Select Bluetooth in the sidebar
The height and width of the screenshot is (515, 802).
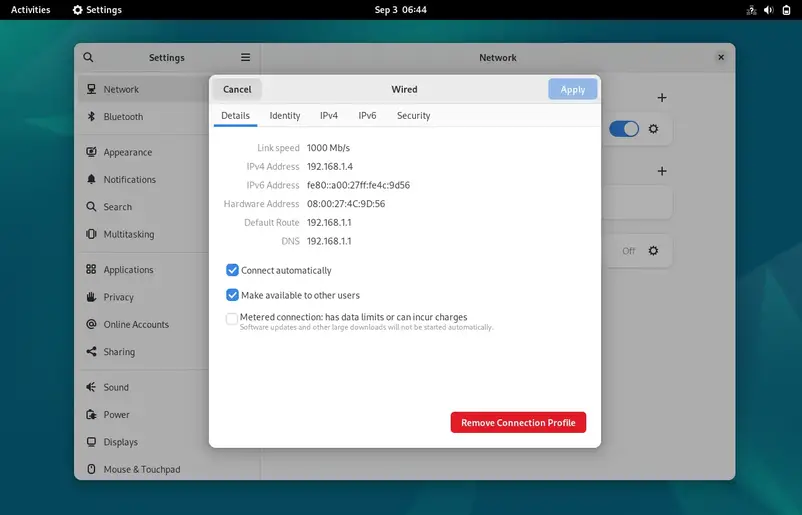pyautogui.click(x=144, y=117)
